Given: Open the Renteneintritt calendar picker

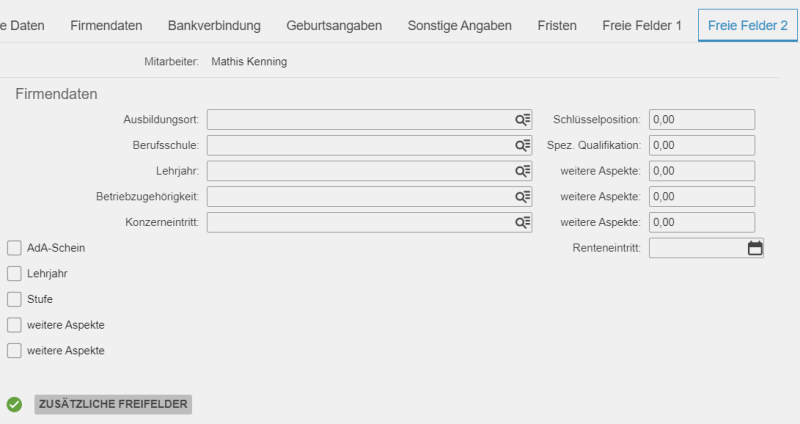Looking at the screenshot, I should [x=755, y=248].
